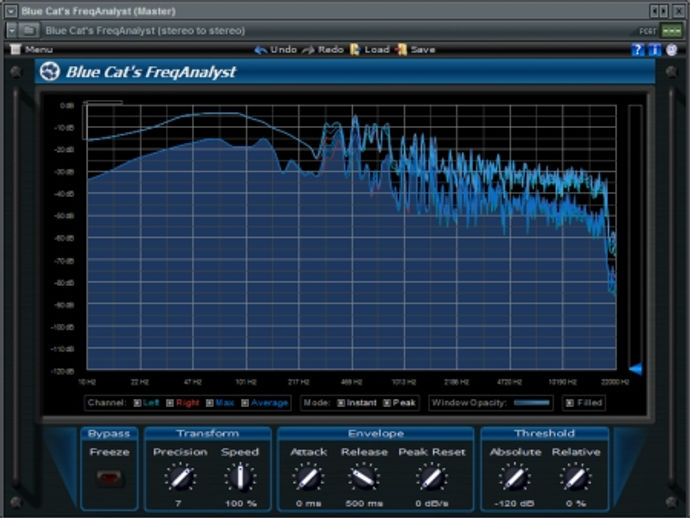Select the preset name field

(x=145, y=30)
